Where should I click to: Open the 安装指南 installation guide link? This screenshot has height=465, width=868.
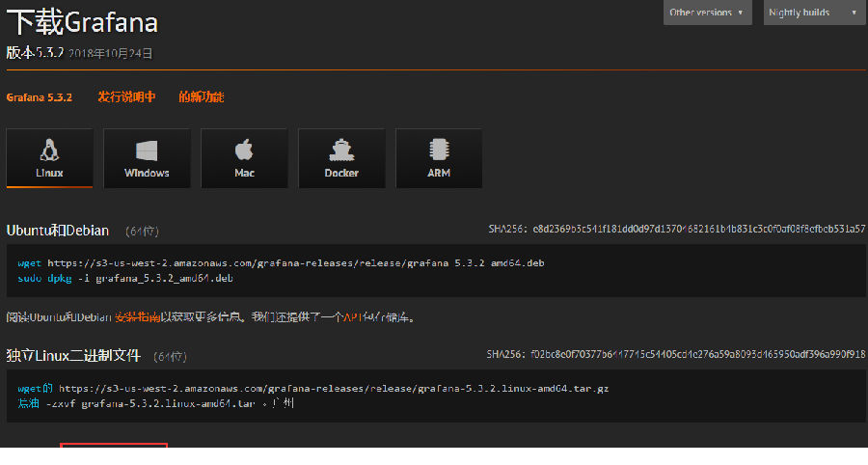click(137, 317)
